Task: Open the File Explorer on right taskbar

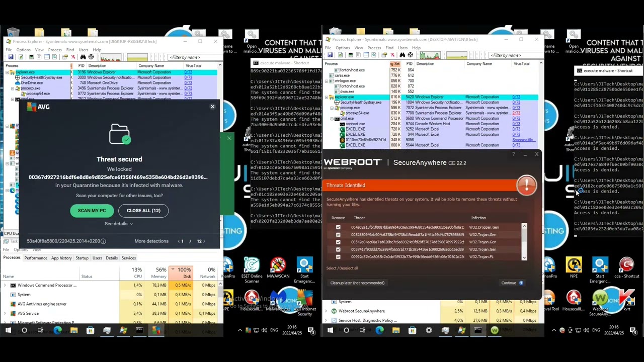Action: click(x=396, y=330)
